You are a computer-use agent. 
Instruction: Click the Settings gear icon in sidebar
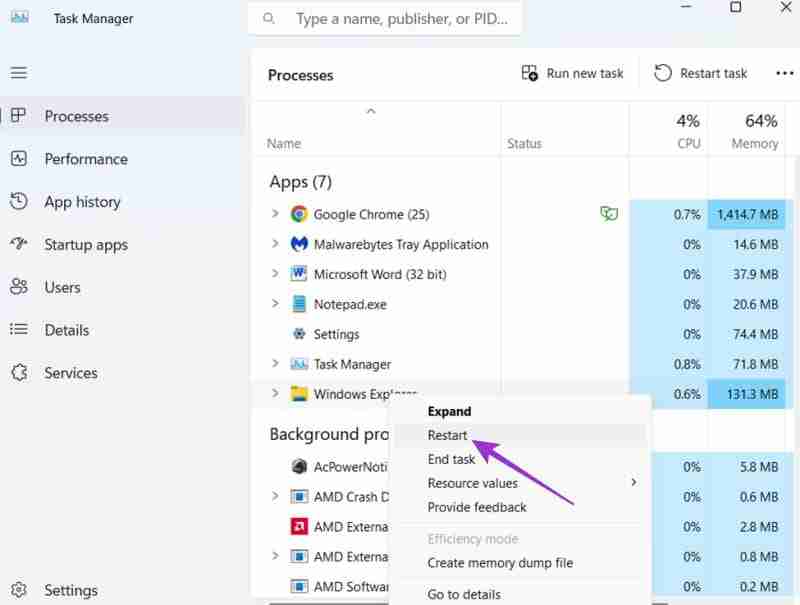coord(19,590)
